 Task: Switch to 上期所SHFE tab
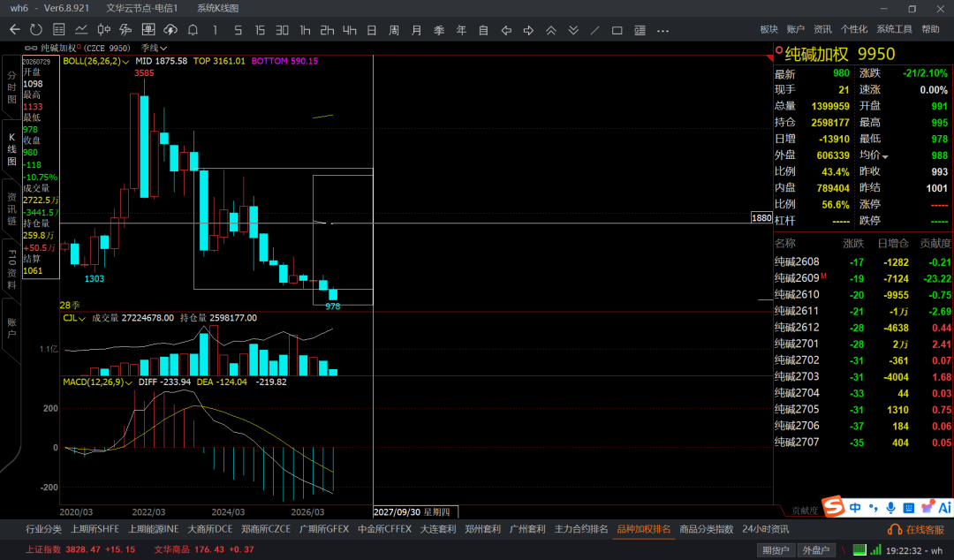95,529
